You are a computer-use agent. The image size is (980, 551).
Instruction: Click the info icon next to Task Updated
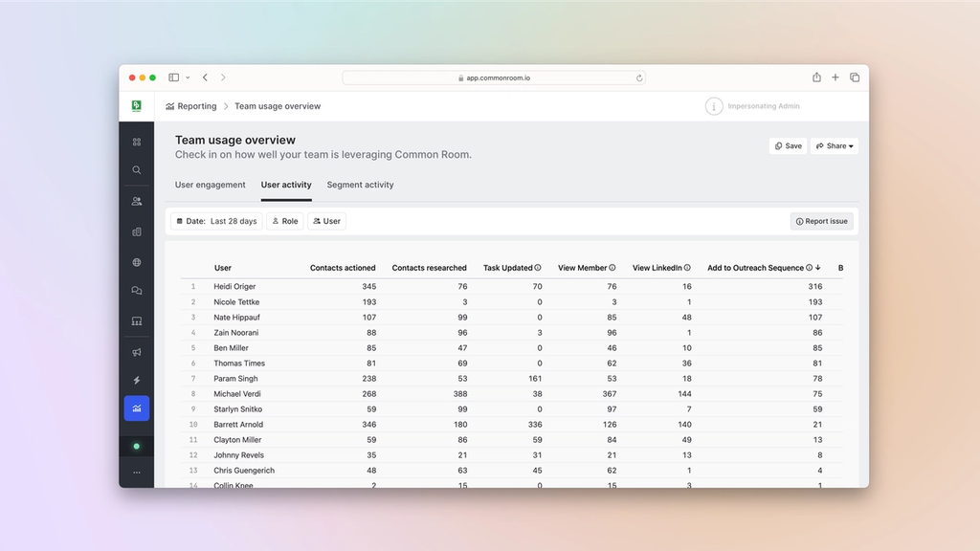[538, 268]
